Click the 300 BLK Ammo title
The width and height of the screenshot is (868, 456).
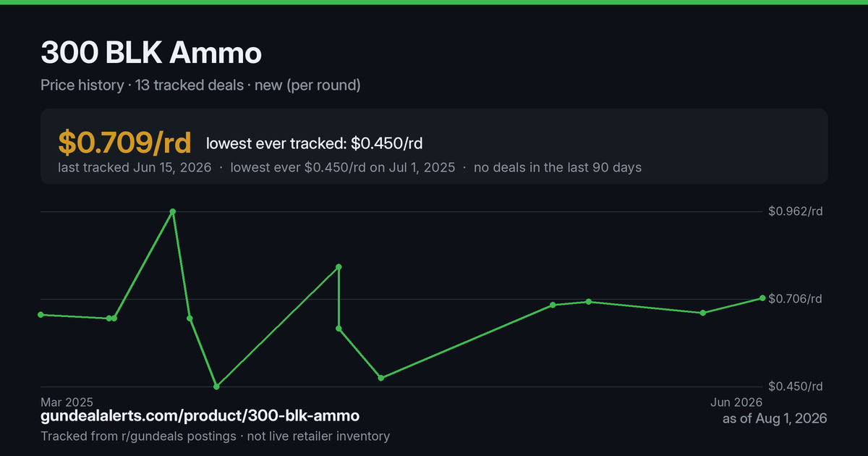[151, 53]
